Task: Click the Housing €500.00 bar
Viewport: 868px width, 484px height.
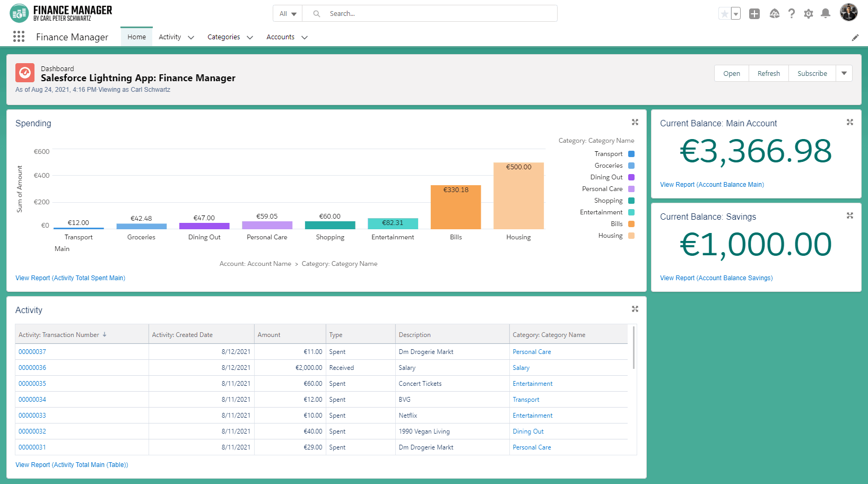Action: pyautogui.click(x=518, y=196)
